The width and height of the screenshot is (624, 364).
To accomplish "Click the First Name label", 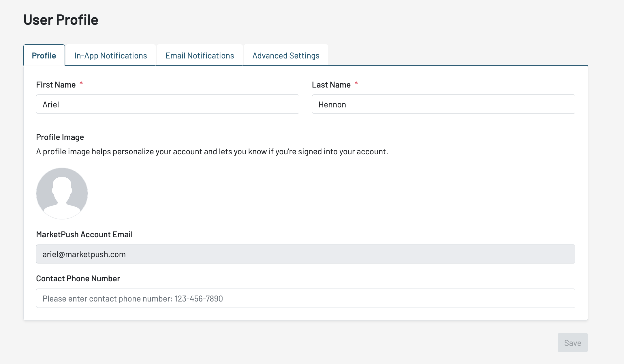I will tap(56, 85).
